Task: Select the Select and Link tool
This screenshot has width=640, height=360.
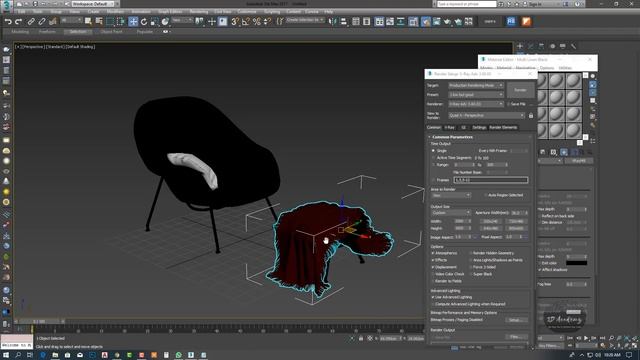Action: coord(31,21)
